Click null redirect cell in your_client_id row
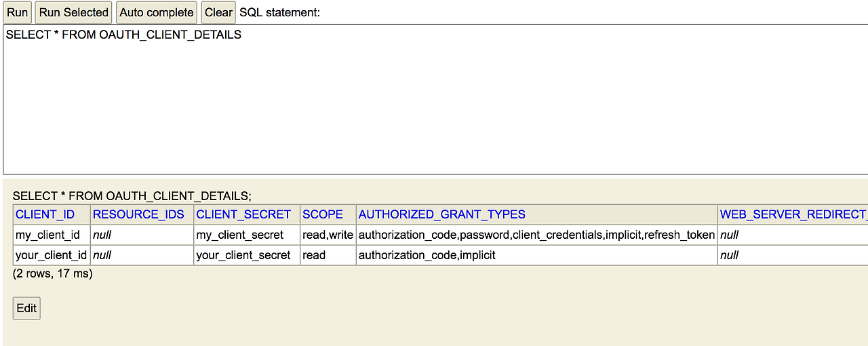868x346 pixels. (x=793, y=255)
